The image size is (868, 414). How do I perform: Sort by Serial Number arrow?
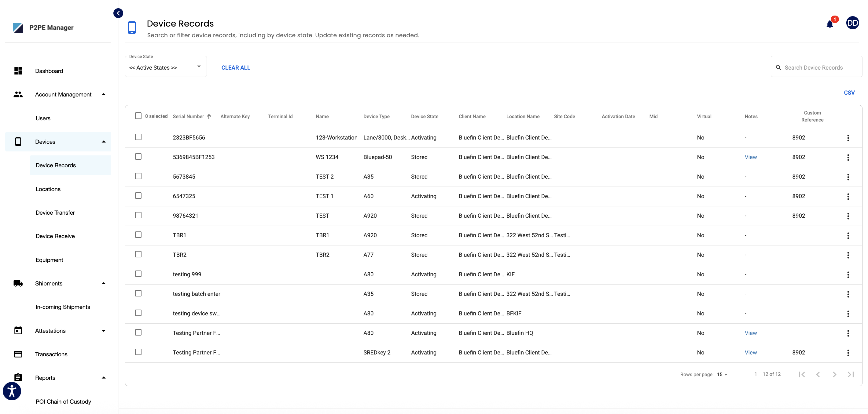pos(209,116)
